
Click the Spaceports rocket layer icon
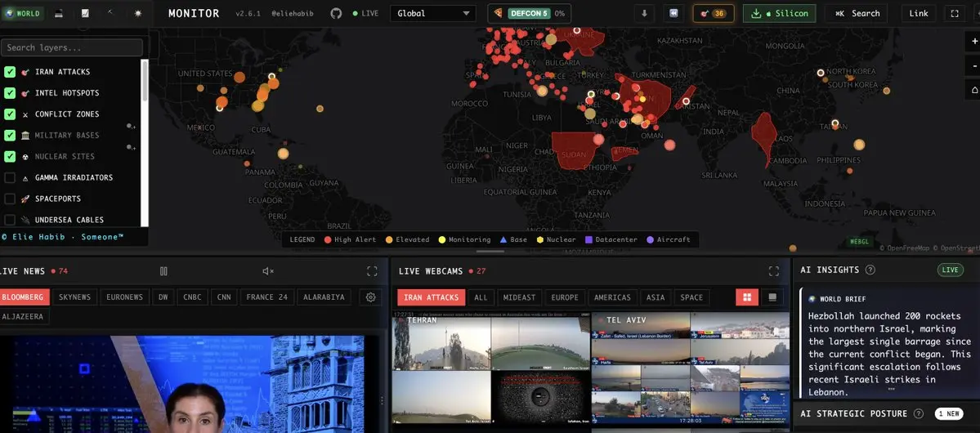[25, 199]
